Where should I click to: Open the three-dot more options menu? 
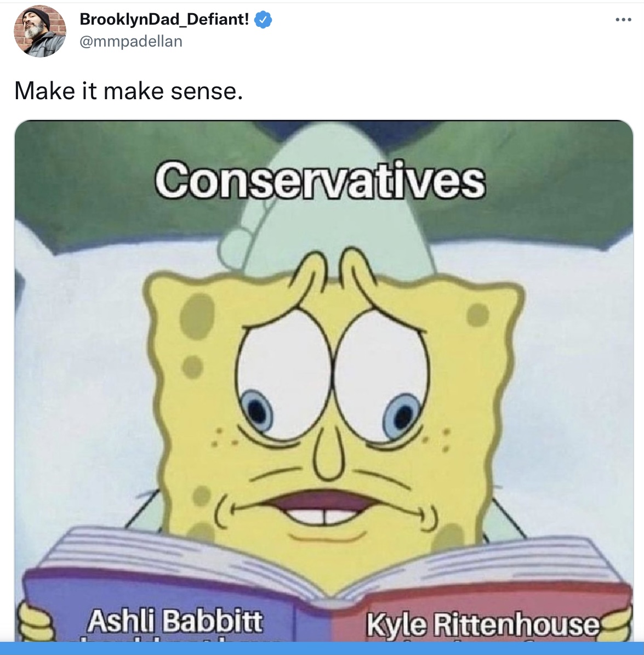[x=623, y=20]
